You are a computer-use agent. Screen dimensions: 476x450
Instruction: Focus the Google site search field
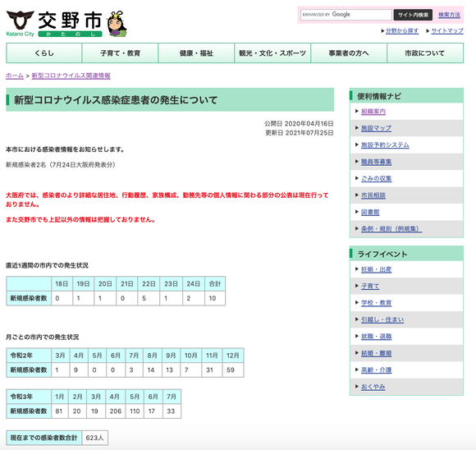[346, 15]
